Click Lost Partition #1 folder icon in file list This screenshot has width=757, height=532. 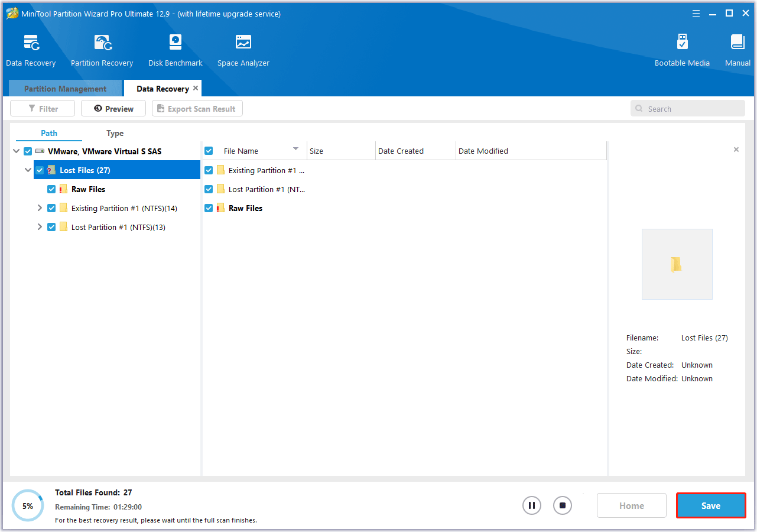pos(220,189)
